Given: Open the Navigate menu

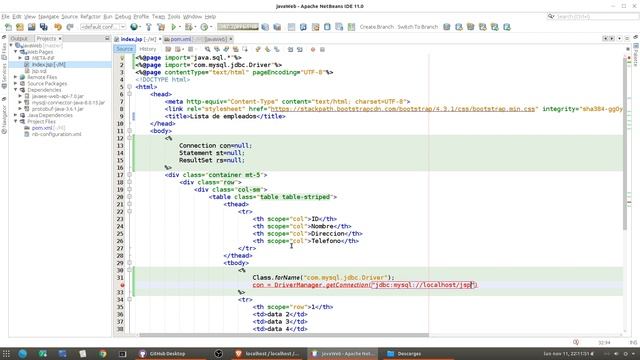Looking at the screenshot, I should click(x=49, y=17).
